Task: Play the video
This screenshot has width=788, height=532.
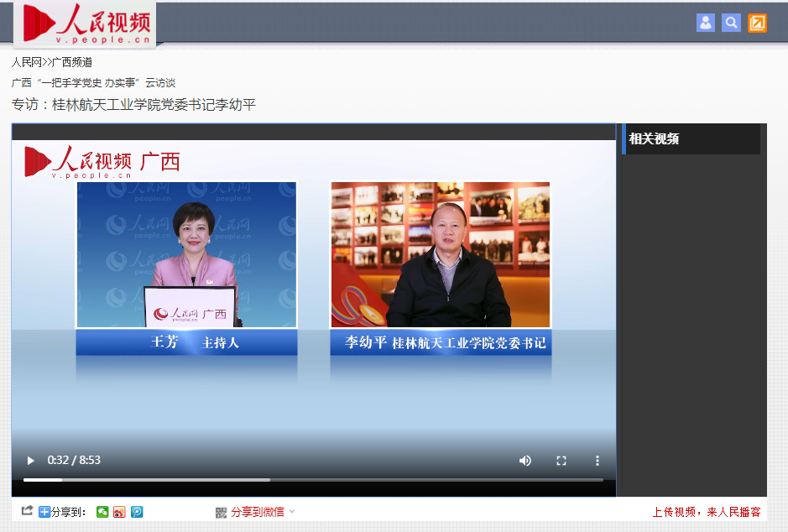Action: point(31,461)
